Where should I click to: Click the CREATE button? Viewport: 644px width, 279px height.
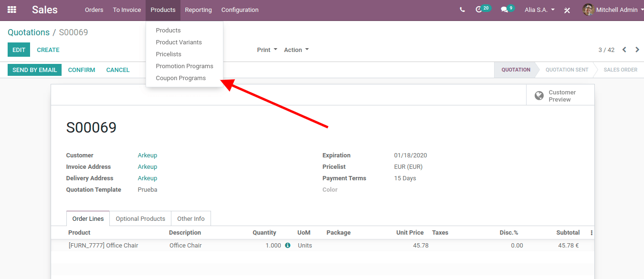[48, 50]
